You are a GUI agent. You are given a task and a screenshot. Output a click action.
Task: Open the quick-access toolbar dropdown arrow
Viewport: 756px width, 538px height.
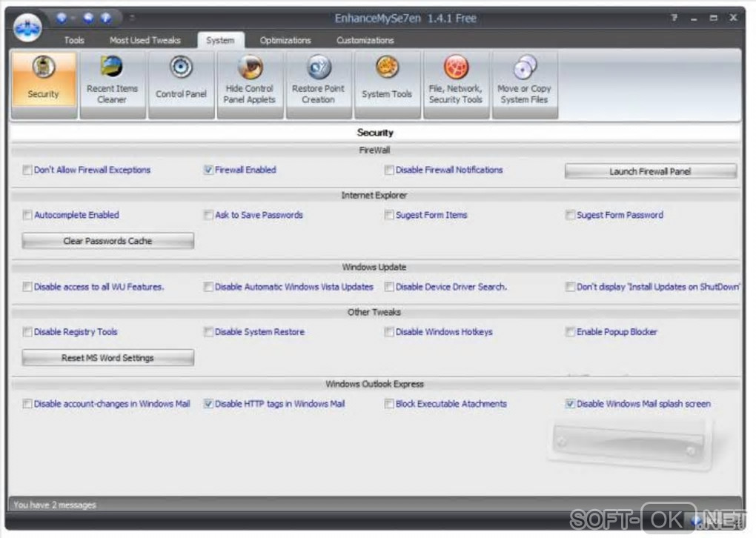click(x=132, y=19)
